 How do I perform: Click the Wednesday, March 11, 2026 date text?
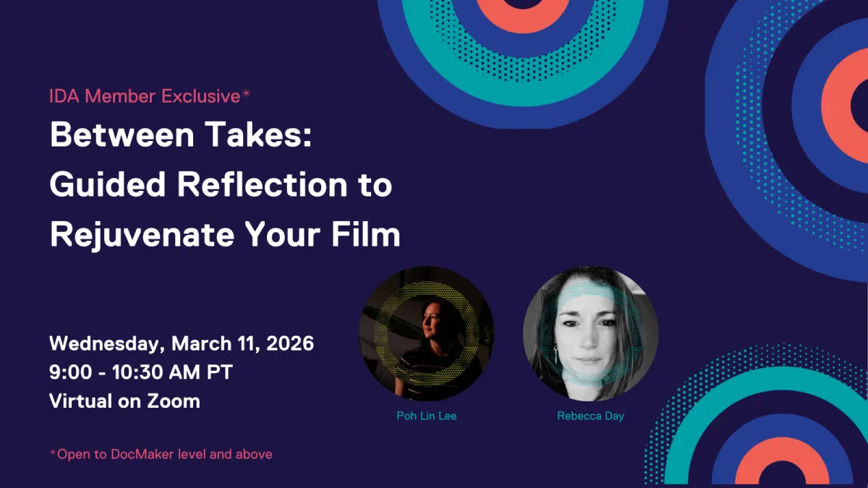pos(182,344)
